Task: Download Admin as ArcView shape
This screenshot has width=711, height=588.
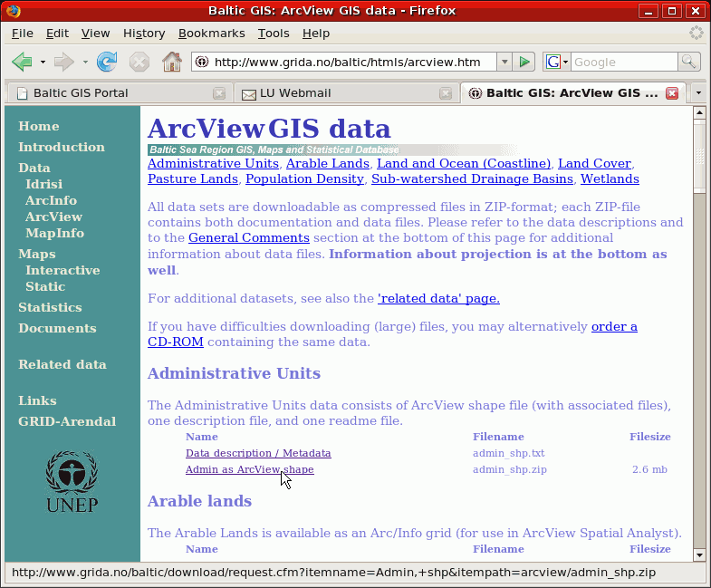Action: pyautogui.click(x=250, y=469)
